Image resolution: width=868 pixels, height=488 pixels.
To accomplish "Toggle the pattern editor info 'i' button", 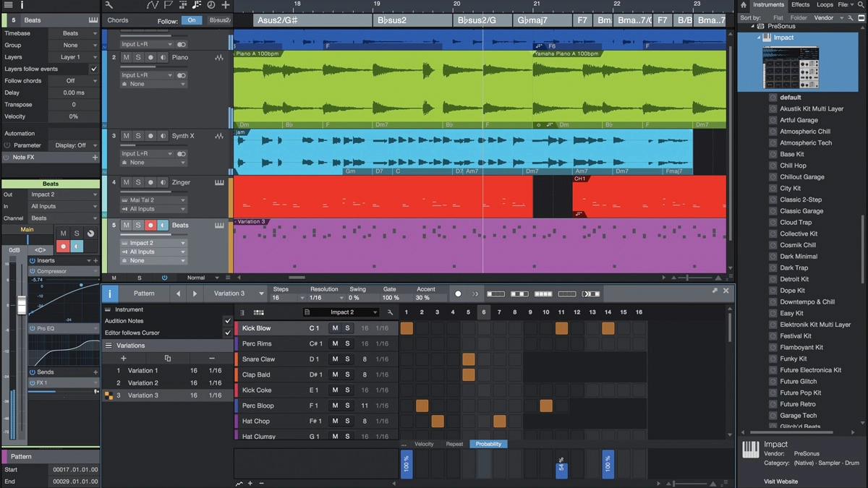I will [110, 294].
